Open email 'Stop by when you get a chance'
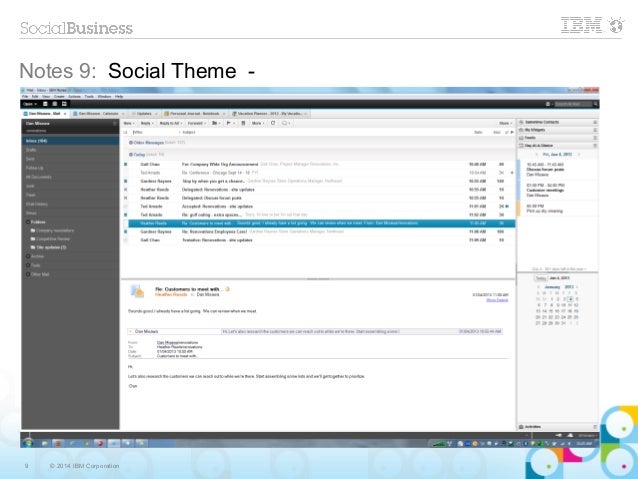Image resolution: width=638 pixels, height=479 pixels. coord(319,181)
